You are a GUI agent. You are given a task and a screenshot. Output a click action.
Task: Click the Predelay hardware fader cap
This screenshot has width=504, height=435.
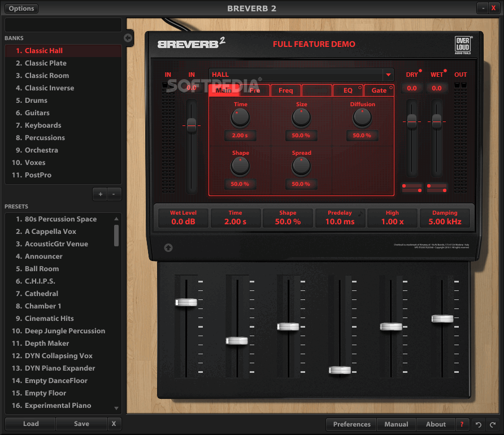click(x=340, y=370)
